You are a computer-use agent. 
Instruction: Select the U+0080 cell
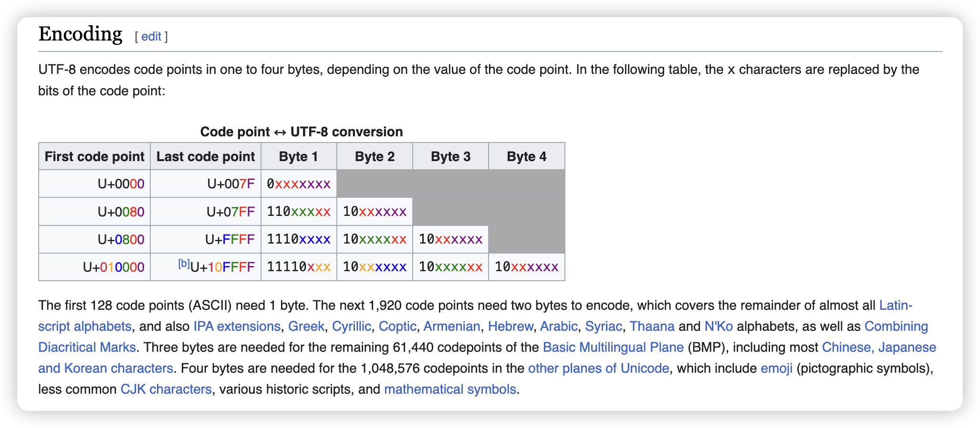tap(94, 212)
